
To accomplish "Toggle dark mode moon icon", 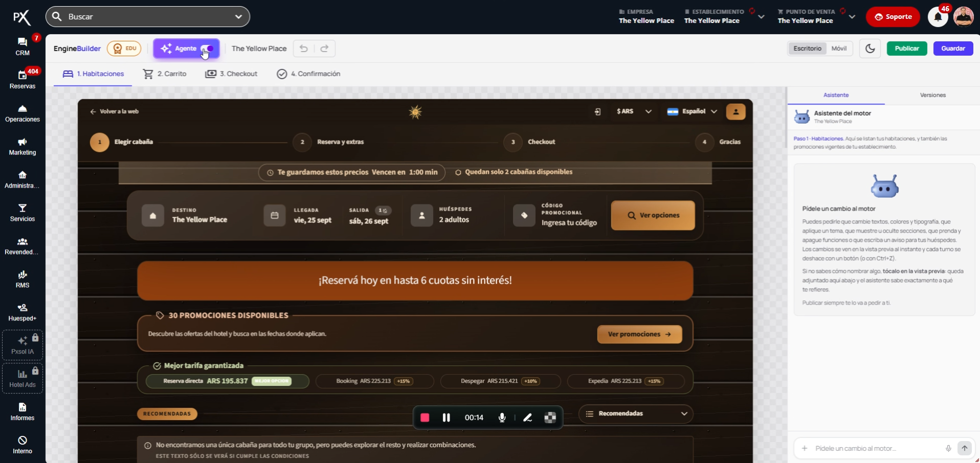I will [x=870, y=49].
